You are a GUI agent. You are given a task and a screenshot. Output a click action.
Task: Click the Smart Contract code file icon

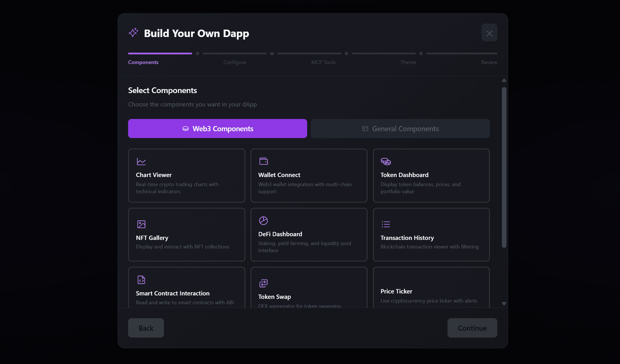(x=141, y=280)
